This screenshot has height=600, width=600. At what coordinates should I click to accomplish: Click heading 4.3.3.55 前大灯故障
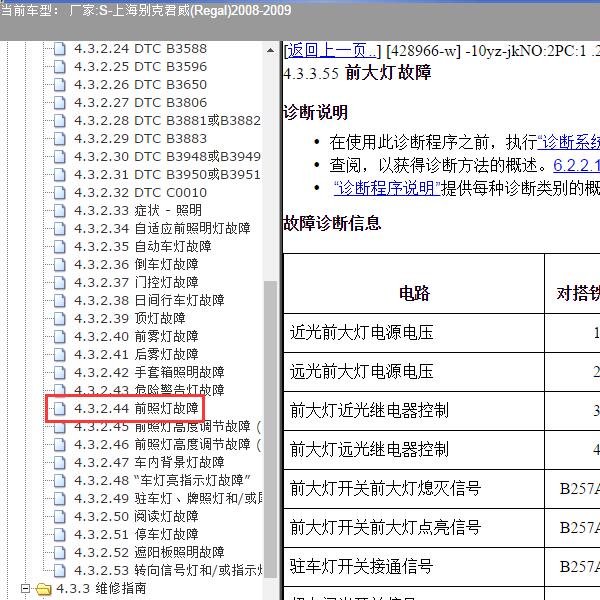[357, 73]
